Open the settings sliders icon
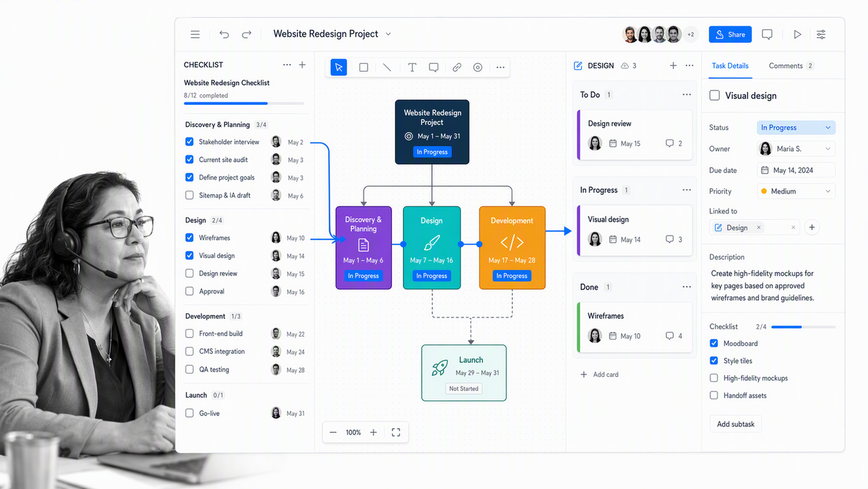This screenshot has width=868, height=489. (821, 34)
